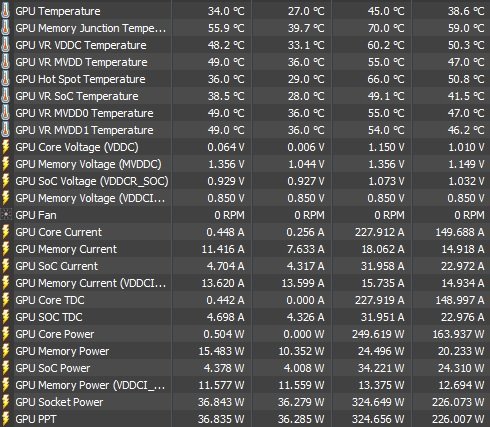Viewport: 490px width, 427px height.
Task: Click the 249.619 W GPU Core Power maximum value
Action: [x=378, y=334]
